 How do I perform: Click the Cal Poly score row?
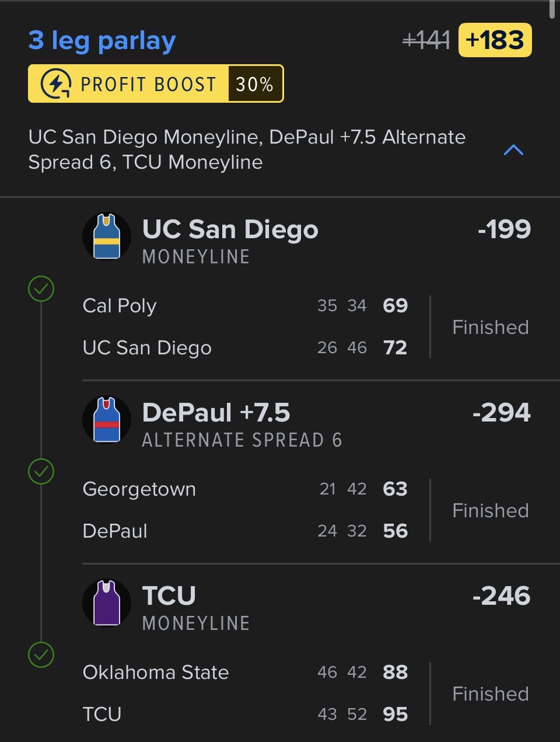(x=245, y=306)
